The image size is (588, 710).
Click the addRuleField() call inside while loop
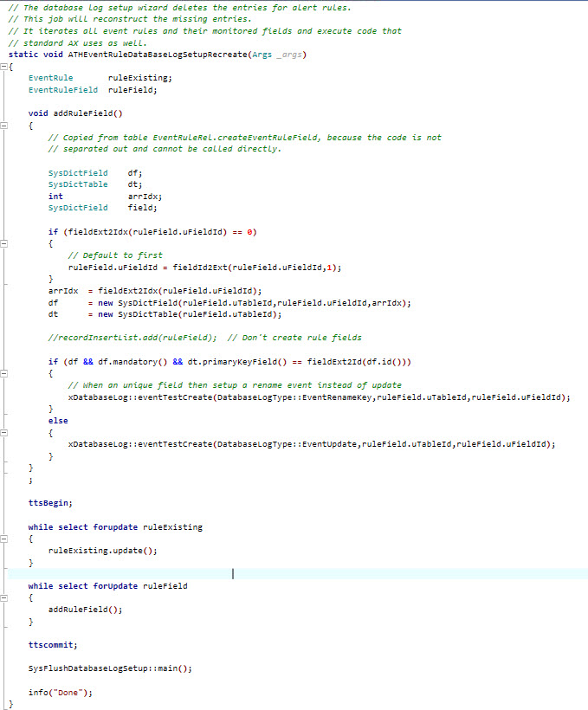point(85,609)
